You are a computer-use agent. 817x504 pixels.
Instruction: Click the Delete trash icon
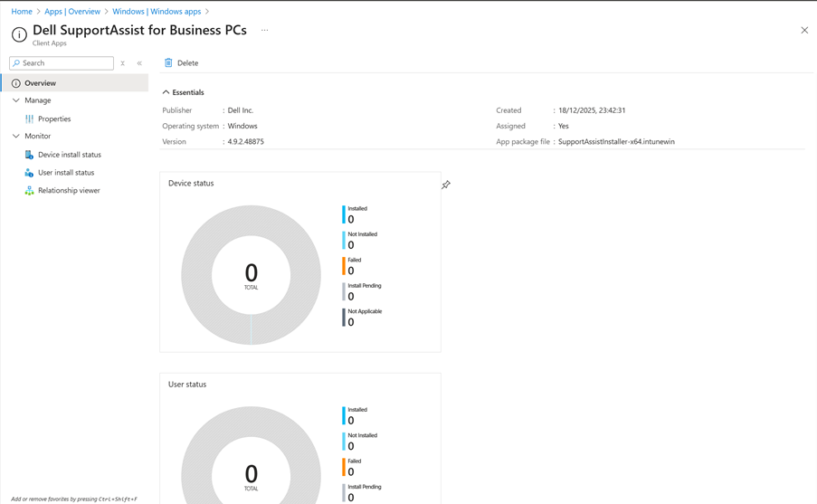[x=168, y=63]
